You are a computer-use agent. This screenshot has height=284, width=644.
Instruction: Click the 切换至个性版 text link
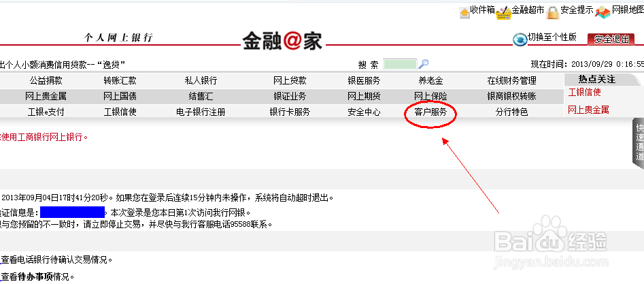(x=552, y=37)
